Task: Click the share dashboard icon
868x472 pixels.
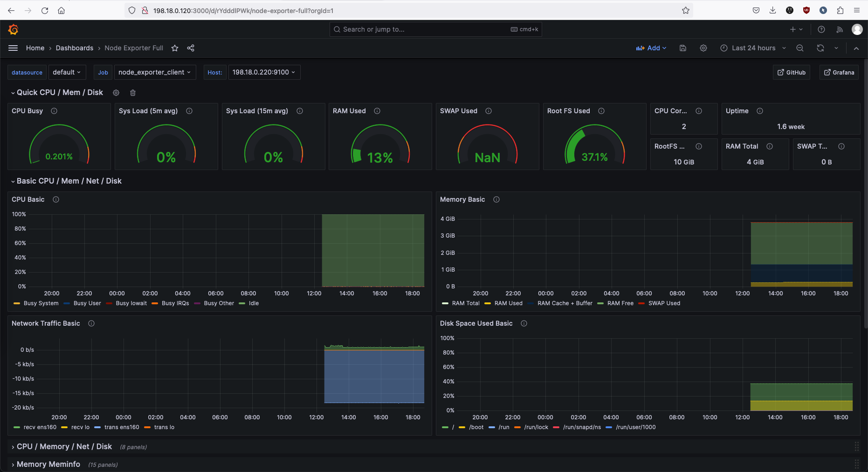Action: (191, 48)
